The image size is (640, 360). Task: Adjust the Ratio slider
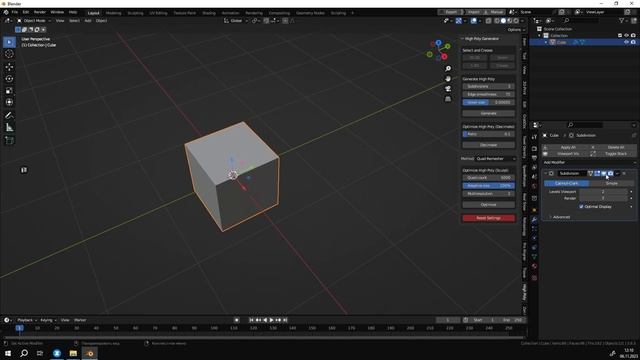[489, 134]
